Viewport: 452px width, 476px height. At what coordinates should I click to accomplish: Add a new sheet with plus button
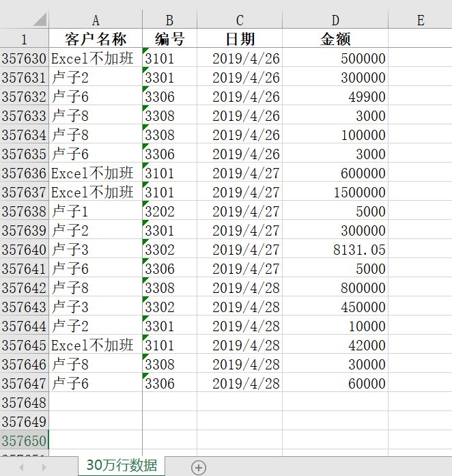pyautogui.click(x=199, y=468)
